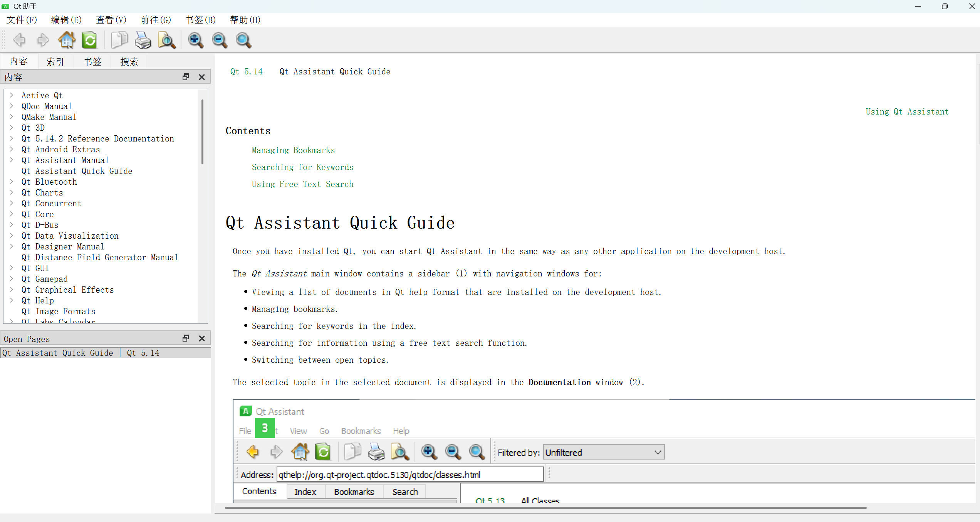Go to Home page icon
980x522 pixels.
click(x=66, y=40)
